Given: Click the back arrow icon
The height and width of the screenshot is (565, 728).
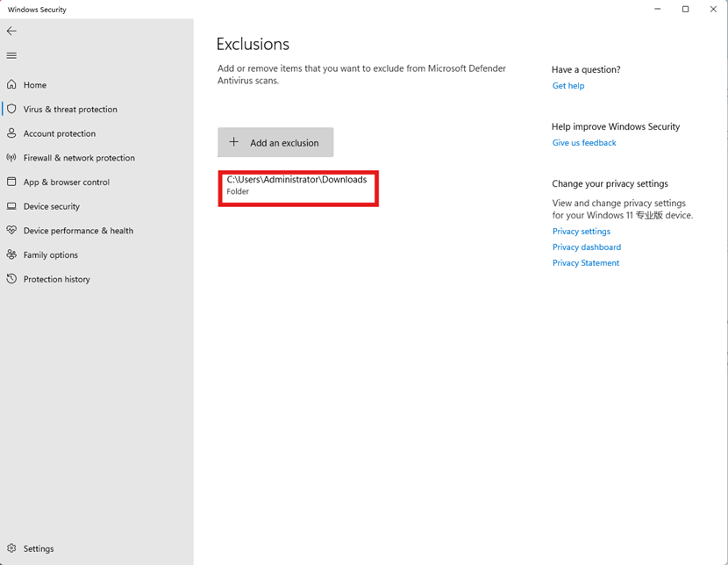Looking at the screenshot, I should [x=11, y=31].
